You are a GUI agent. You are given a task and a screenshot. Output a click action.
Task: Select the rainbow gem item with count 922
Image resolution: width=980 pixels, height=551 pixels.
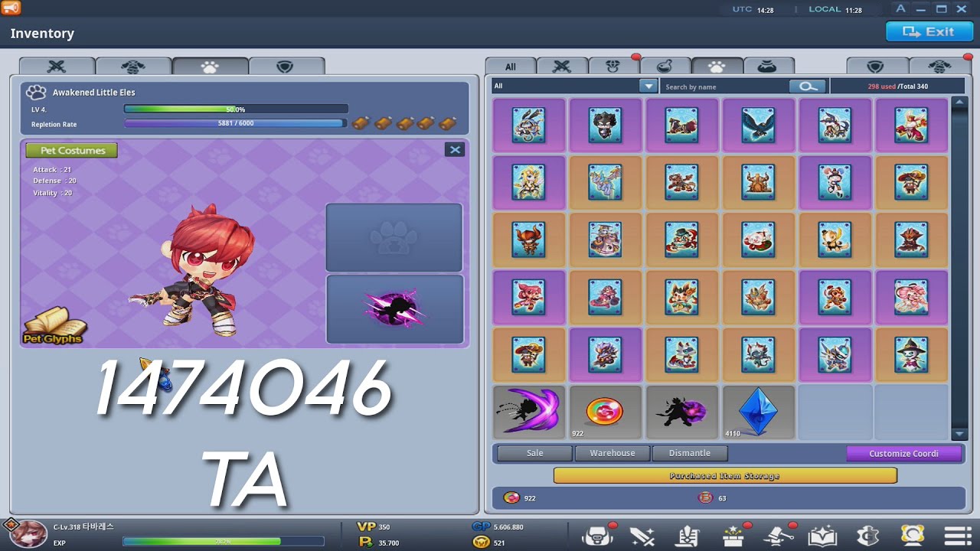pos(606,412)
